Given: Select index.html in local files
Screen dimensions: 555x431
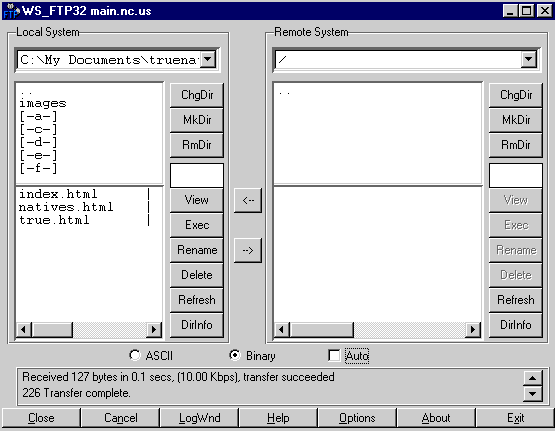Looking at the screenshot, I should (x=58, y=194).
